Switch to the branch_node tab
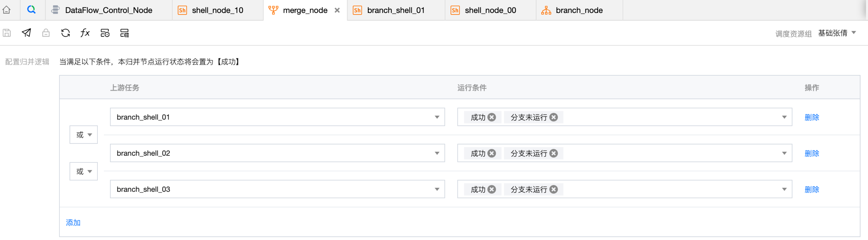868x240 pixels. point(579,10)
